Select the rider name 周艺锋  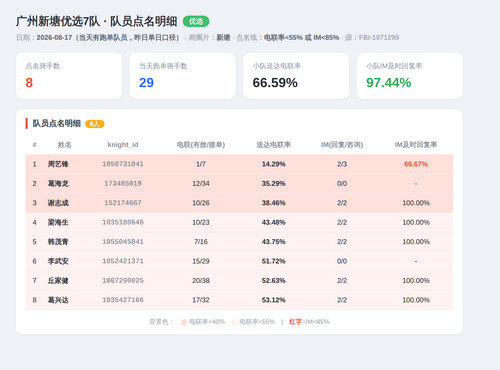[58, 164]
